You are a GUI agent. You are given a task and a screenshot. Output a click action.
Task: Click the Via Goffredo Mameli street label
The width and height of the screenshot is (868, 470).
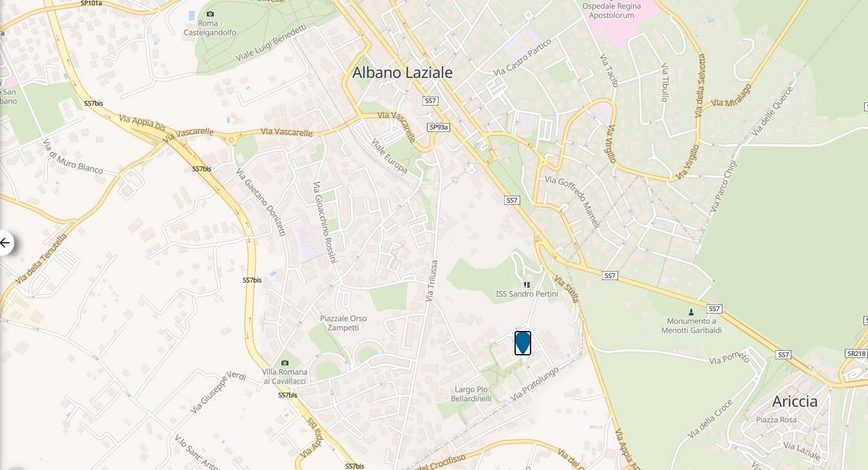coord(572,202)
